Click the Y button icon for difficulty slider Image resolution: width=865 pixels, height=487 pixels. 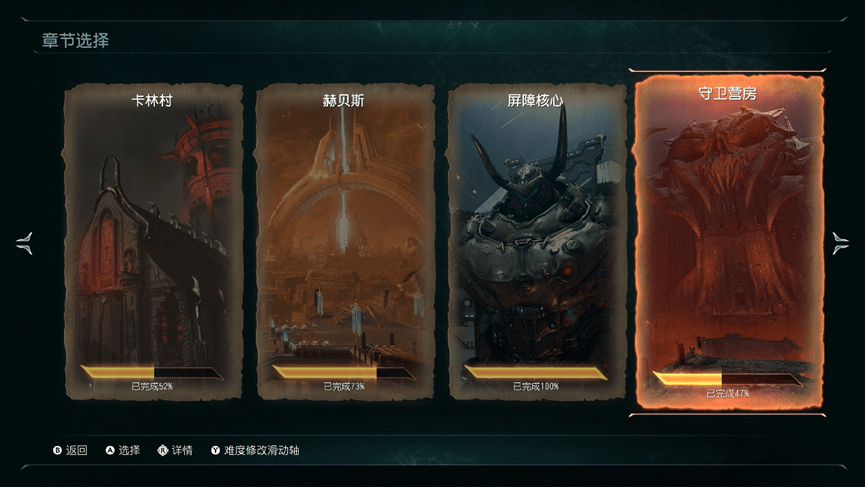(215, 451)
